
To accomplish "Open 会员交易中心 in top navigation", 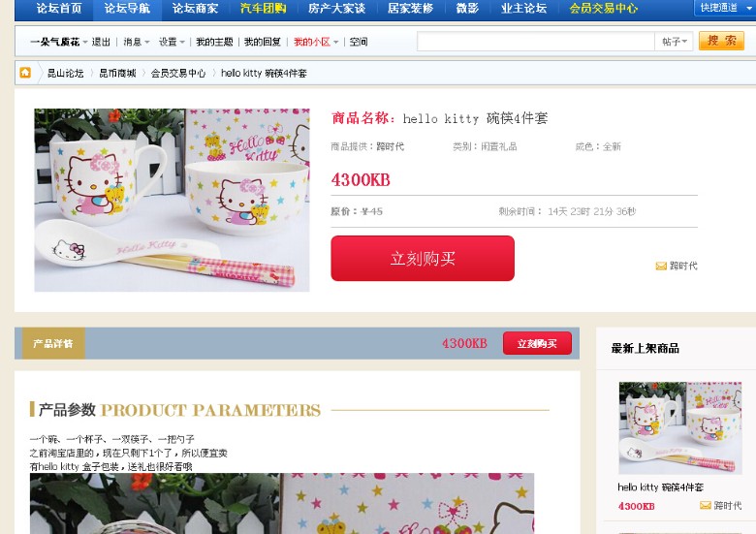I will tap(603, 9).
